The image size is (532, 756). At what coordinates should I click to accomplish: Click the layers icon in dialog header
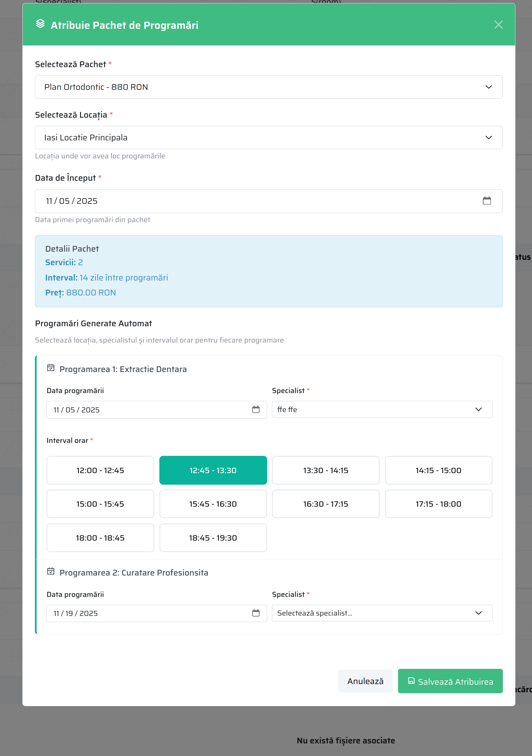(x=40, y=24)
